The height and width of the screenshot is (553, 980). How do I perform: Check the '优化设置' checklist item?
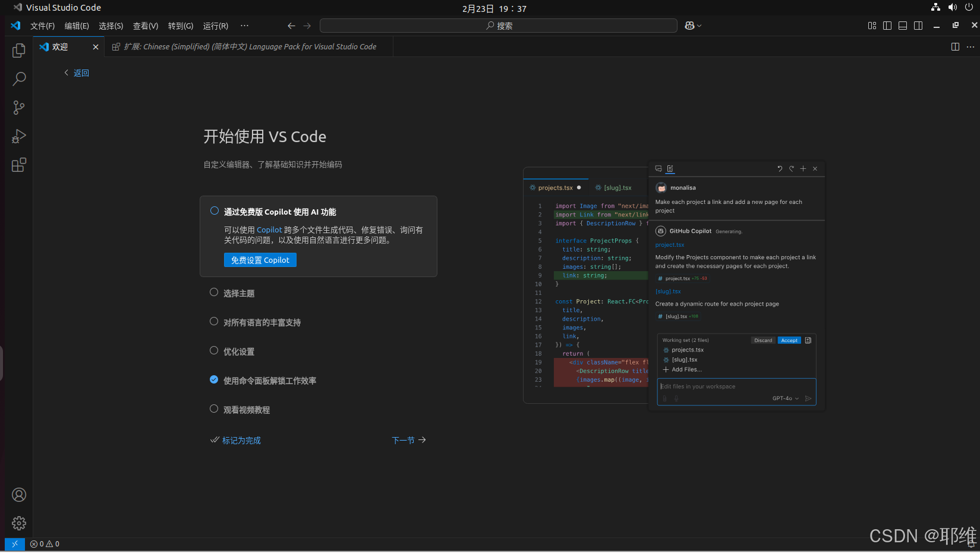coord(214,350)
